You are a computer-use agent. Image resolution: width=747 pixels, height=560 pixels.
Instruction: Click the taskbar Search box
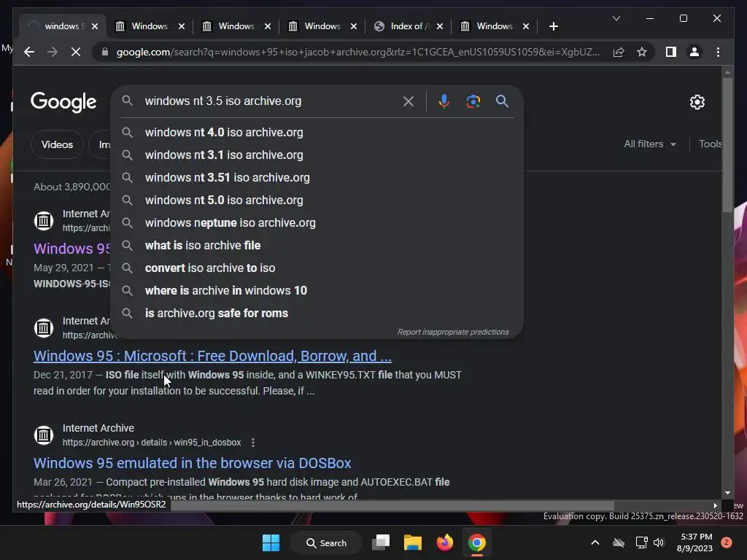pyautogui.click(x=326, y=542)
